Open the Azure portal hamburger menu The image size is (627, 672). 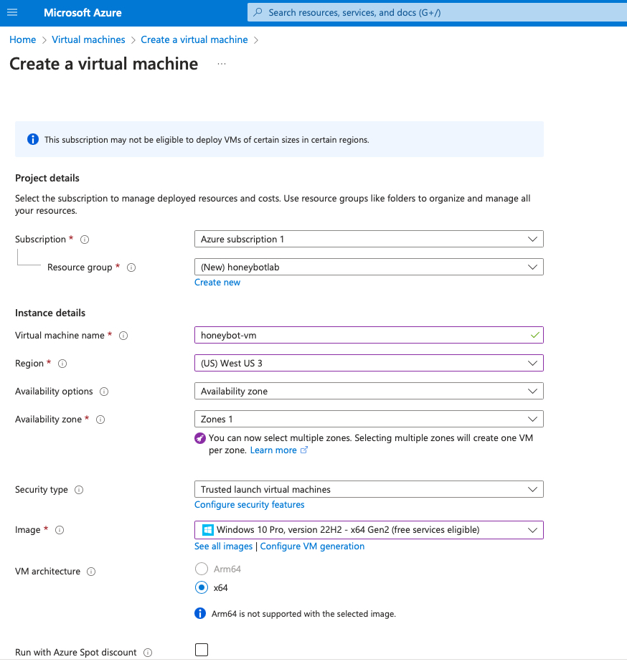[x=11, y=13]
